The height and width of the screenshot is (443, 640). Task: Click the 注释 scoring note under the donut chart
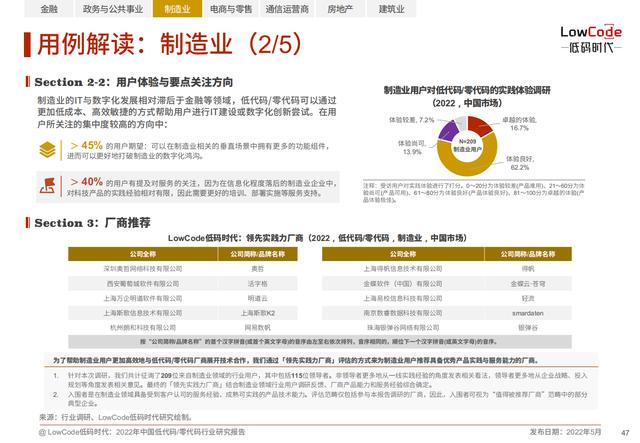tap(473, 192)
